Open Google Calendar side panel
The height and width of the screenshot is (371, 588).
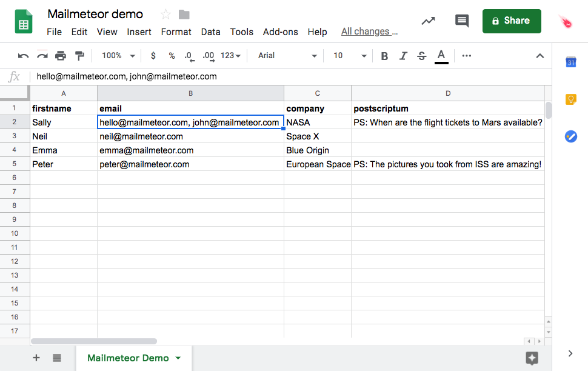point(571,62)
